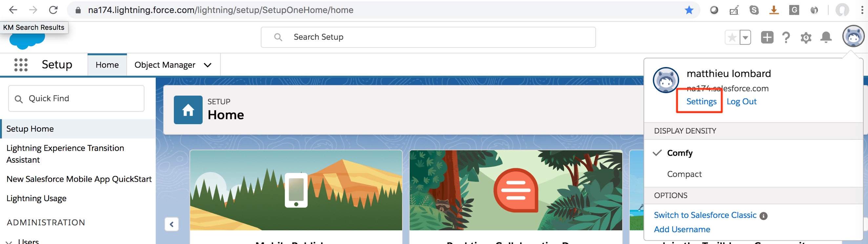The height and width of the screenshot is (244, 868).
Task: Select Setup Home in the sidebar
Action: pos(78,129)
